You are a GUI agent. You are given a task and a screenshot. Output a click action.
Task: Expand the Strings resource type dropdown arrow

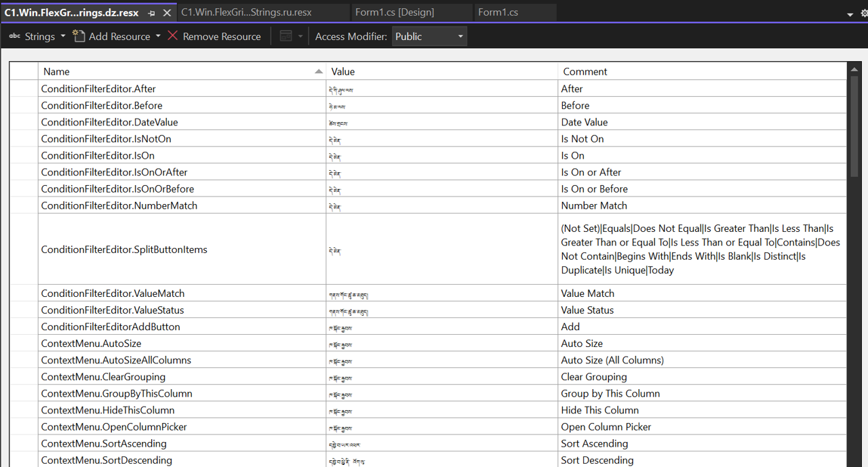[x=63, y=37]
